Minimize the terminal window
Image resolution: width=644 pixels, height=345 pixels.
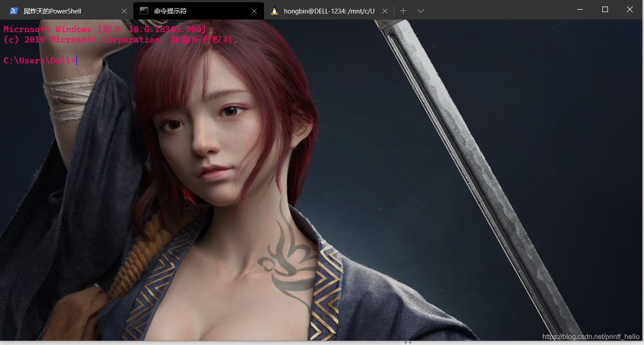point(580,10)
